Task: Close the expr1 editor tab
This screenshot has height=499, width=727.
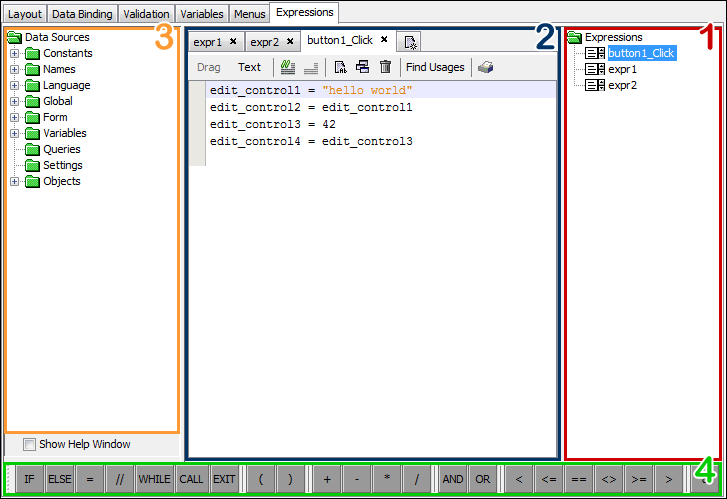Action: click(233, 41)
